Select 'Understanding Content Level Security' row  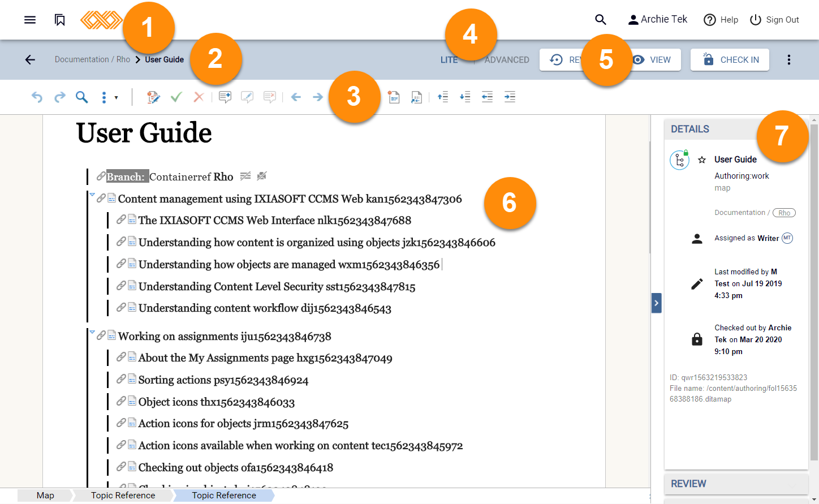pyautogui.click(x=277, y=286)
